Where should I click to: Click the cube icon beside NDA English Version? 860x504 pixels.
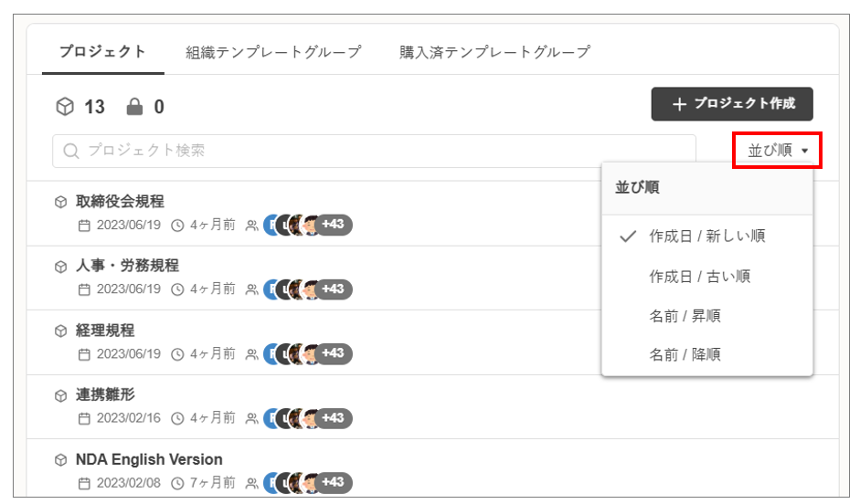point(61,459)
